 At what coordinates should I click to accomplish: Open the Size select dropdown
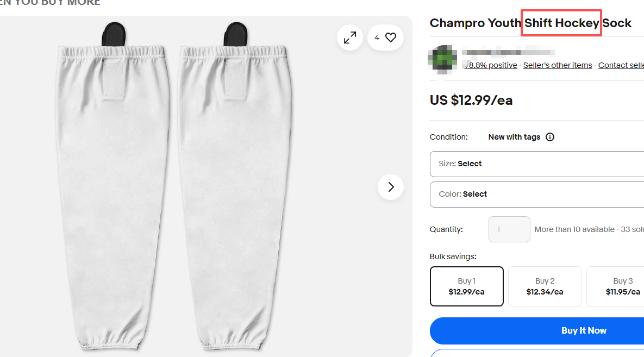537,164
